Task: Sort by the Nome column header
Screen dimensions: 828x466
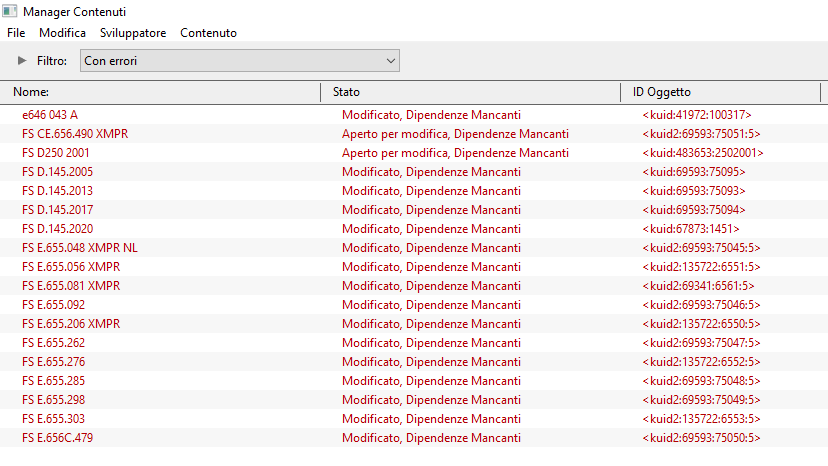Action: (x=161, y=92)
